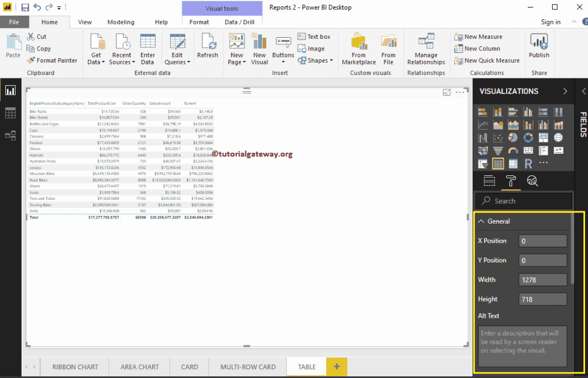This screenshot has height=378, width=588.
Task: Select the funnel chart visualization icon
Action: [x=498, y=150]
